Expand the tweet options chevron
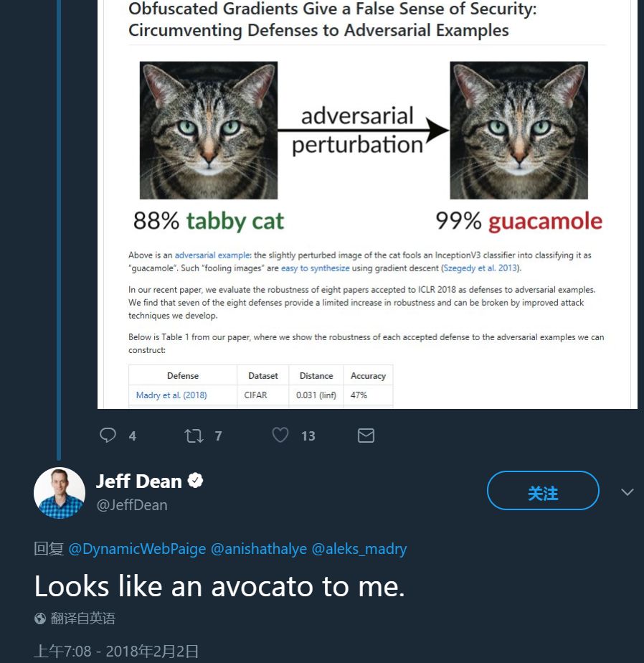 (x=628, y=492)
